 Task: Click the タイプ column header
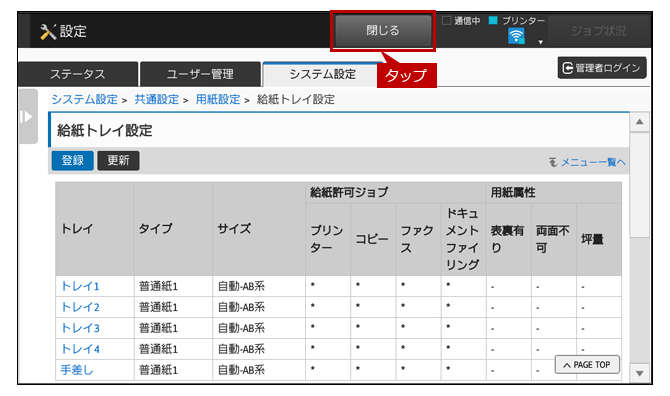coord(173,229)
